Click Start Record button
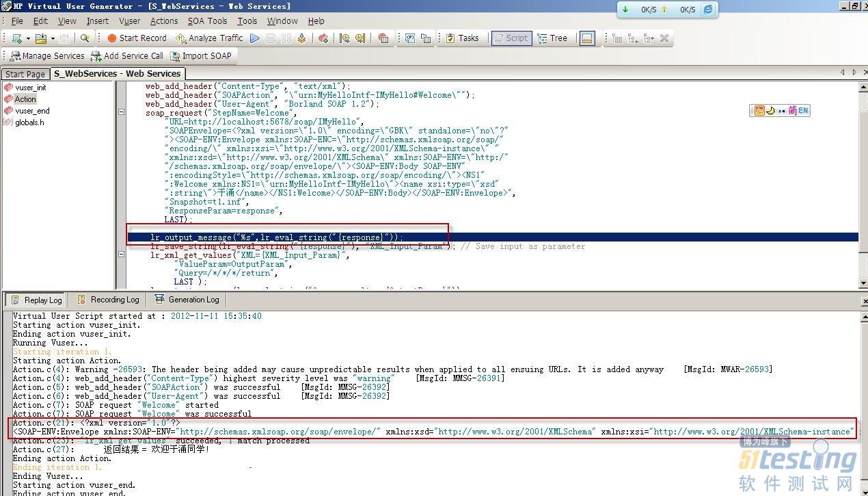This screenshot has height=496, width=868. pos(137,38)
